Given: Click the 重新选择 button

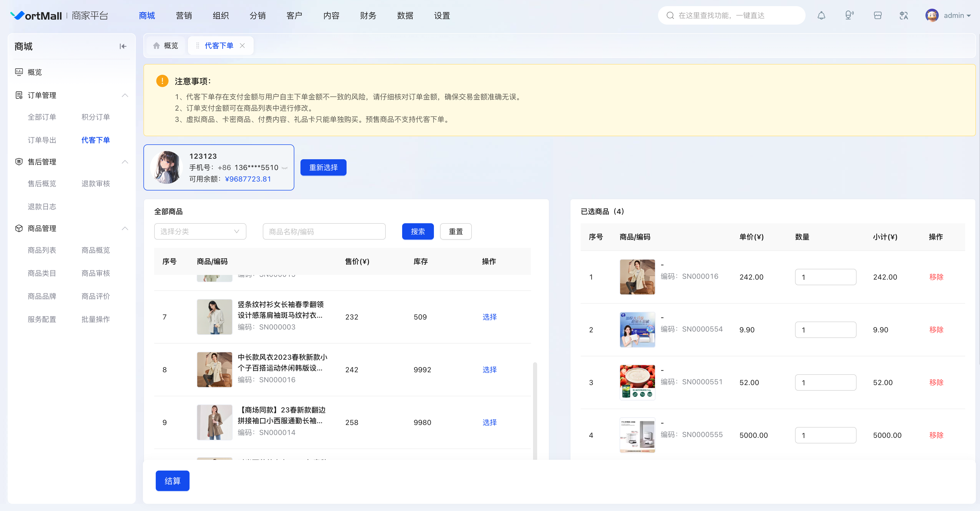Looking at the screenshot, I should 323,168.
